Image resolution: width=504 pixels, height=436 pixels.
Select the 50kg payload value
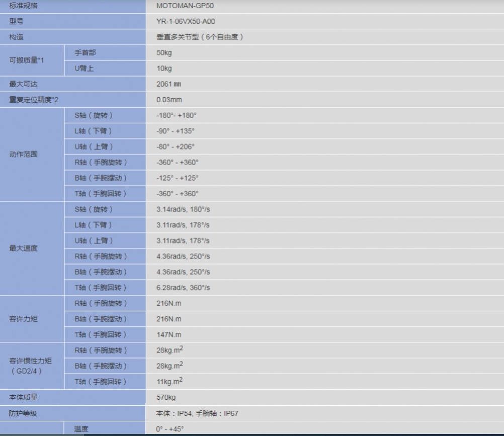coord(164,52)
